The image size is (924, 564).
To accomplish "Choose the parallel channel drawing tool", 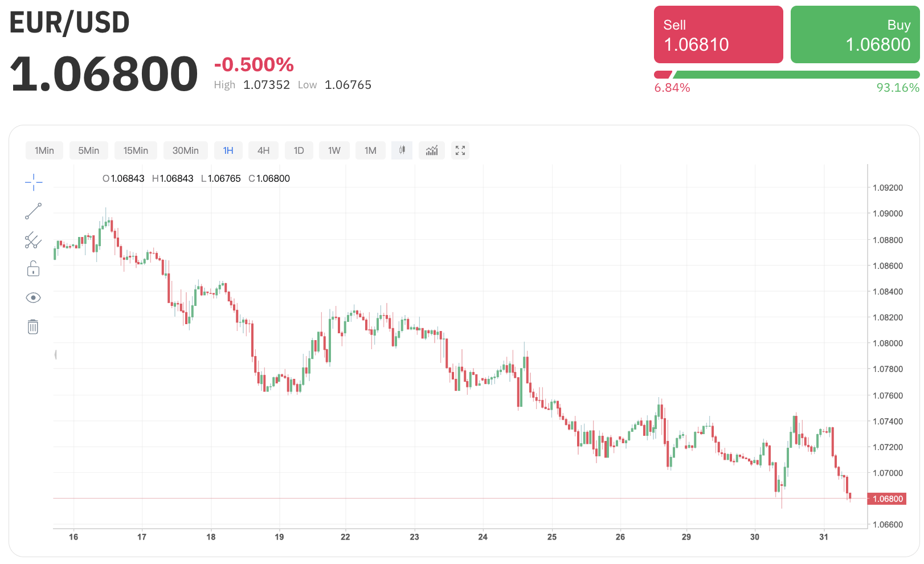I will pos(33,240).
